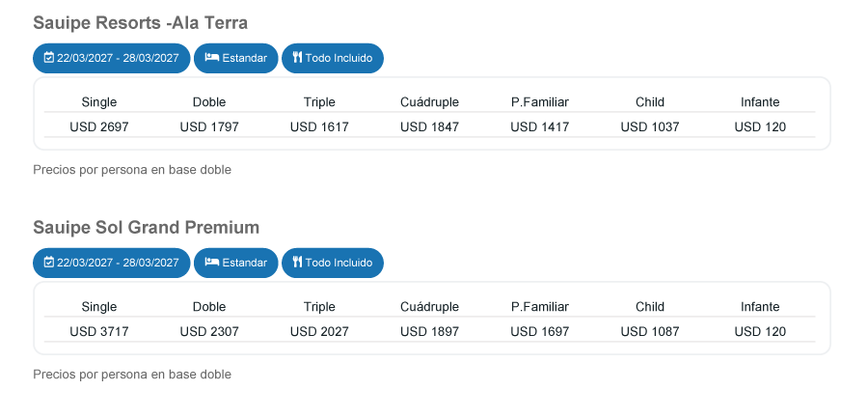Screen dimensions: 868x418
Task: Open the Sauipe Sol Grand Premium heading
Action: 147,227
